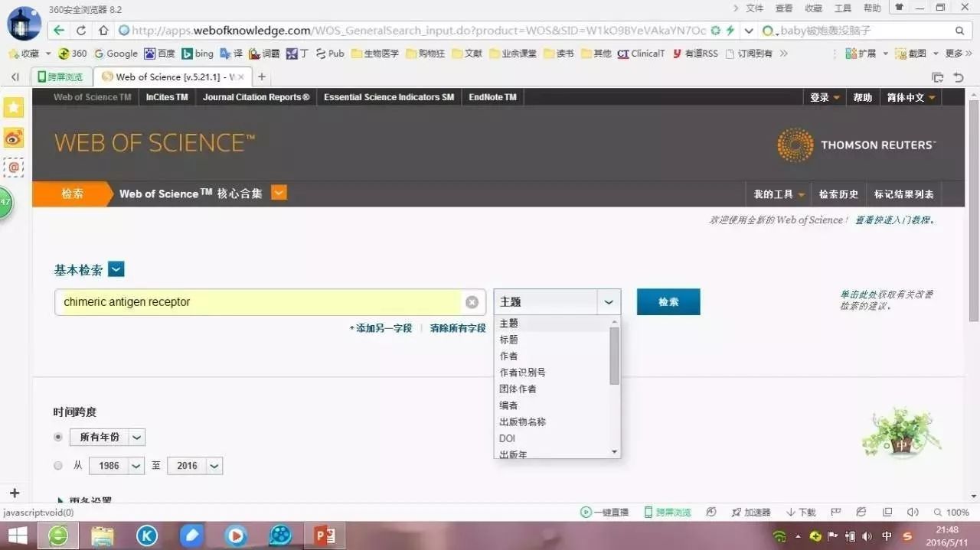Open 标记结果列表
Screen dimensions: 980x550
pyautogui.click(x=904, y=194)
